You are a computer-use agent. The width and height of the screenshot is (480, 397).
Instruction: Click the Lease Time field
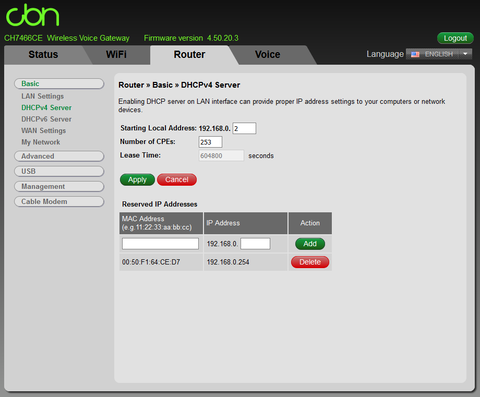221,156
